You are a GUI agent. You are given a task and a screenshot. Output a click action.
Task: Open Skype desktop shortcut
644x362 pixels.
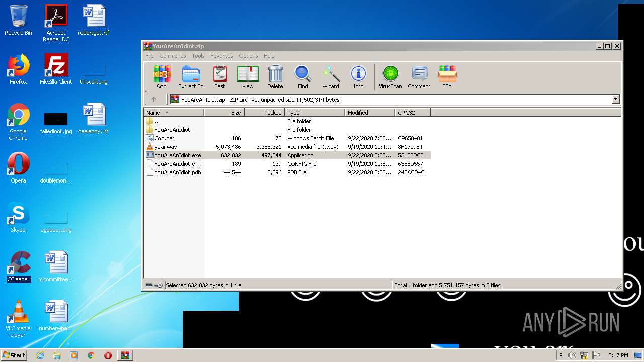pos(18,217)
